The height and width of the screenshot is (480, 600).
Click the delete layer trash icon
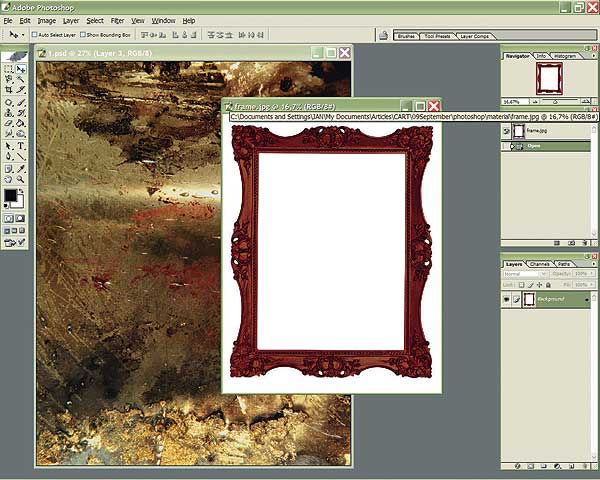583,466
